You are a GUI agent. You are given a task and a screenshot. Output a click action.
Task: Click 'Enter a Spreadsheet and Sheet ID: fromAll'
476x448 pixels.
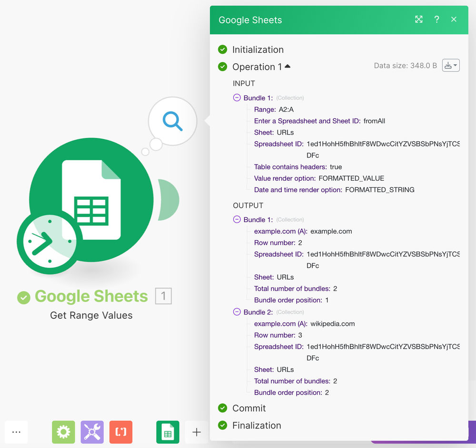point(319,121)
